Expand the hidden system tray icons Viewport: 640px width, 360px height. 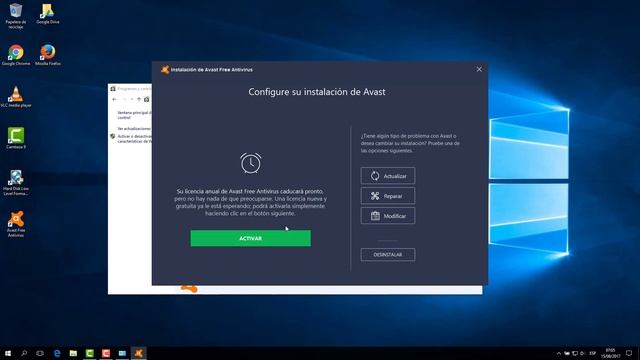559,353
